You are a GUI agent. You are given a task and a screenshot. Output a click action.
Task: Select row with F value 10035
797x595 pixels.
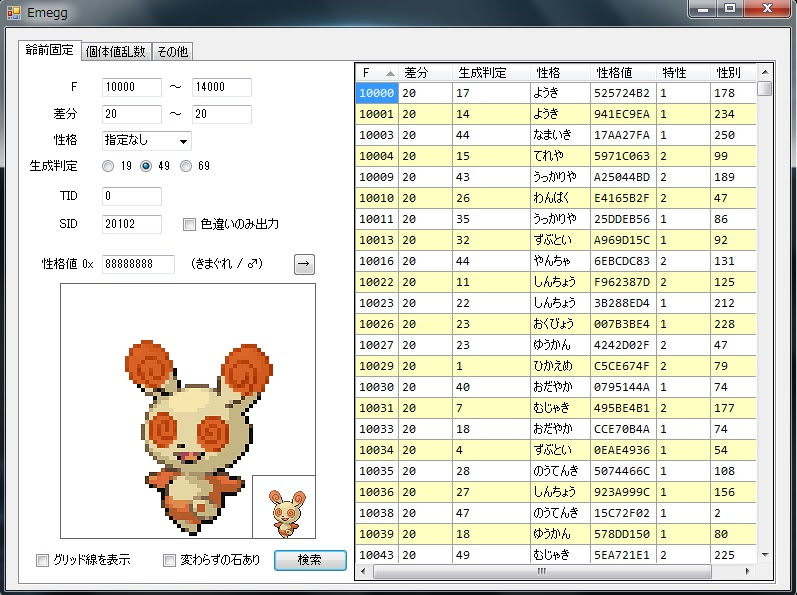(x=556, y=472)
